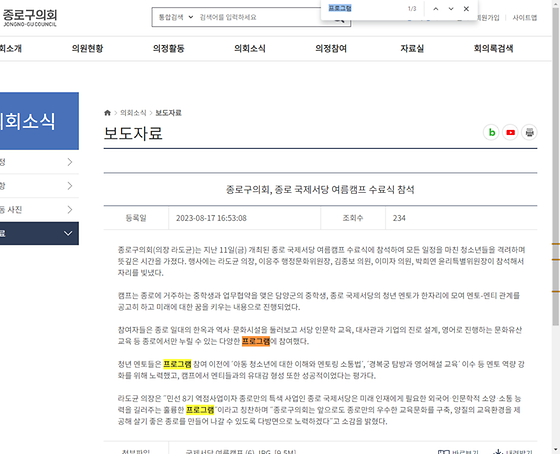Image resolution: width=560 pixels, height=454 pixels.
Task: Click the 보도자료 page heading
Action: tap(133, 133)
